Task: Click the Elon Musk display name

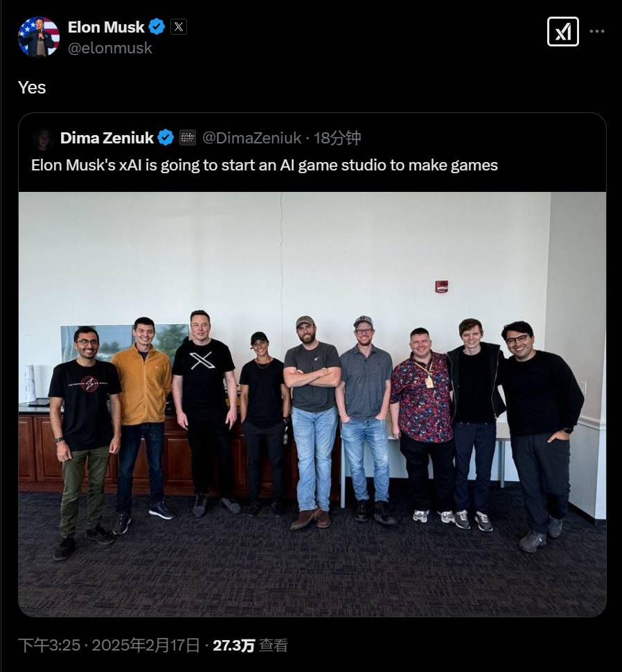Action: (106, 27)
